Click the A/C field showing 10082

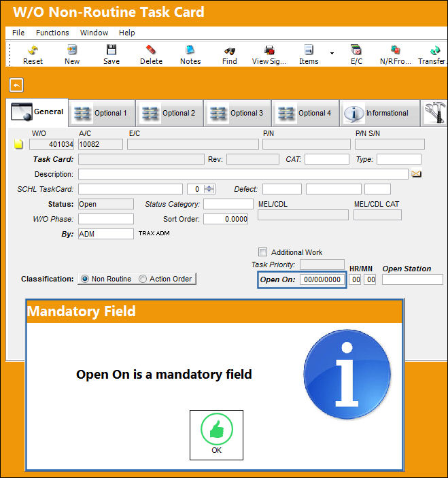pyautogui.click(x=101, y=144)
